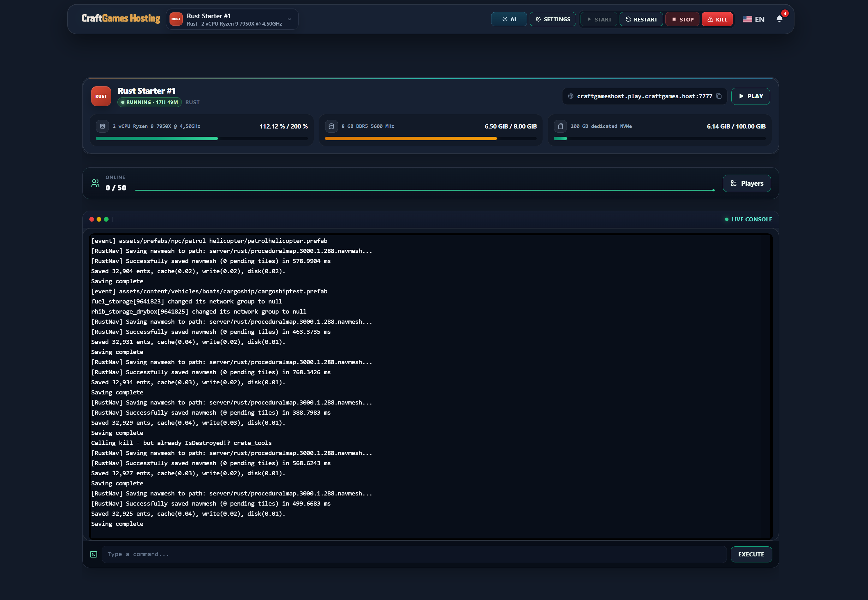Open the EN language selector
868x600 pixels.
pyautogui.click(x=753, y=19)
